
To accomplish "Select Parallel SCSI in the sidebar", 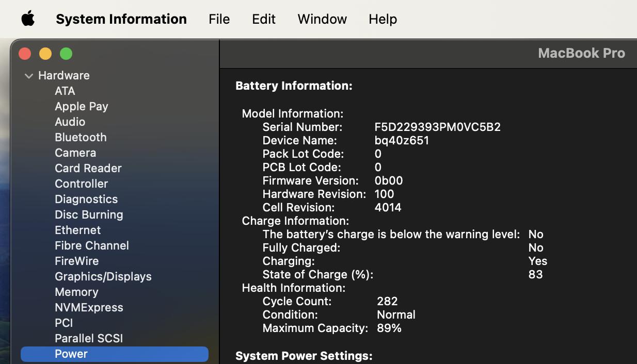I will click(x=89, y=338).
